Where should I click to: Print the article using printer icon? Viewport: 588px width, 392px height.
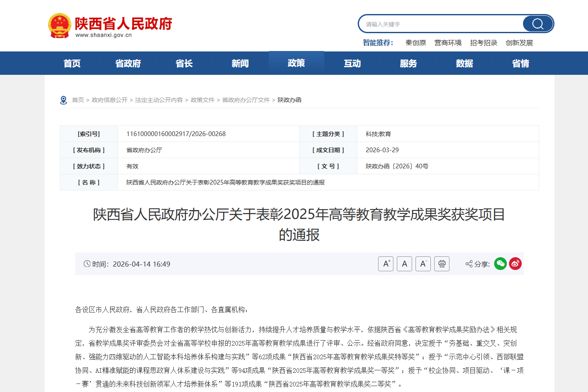click(442, 264)
